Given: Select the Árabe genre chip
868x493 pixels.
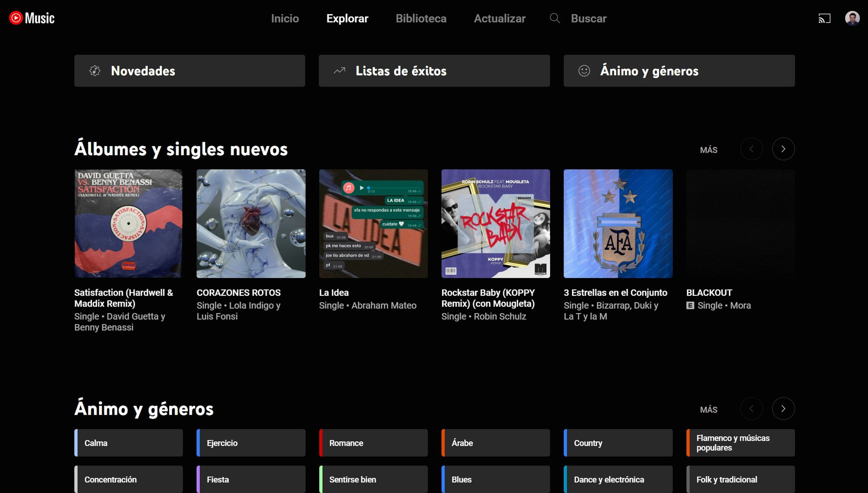Looking at the screenshot, I should [x=495, y=443].
